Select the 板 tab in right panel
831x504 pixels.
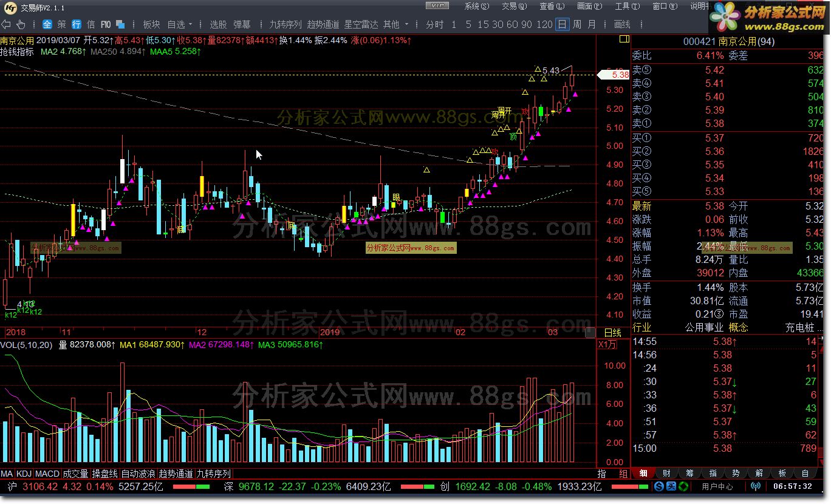pyautogui.click(x=782, y=474)
